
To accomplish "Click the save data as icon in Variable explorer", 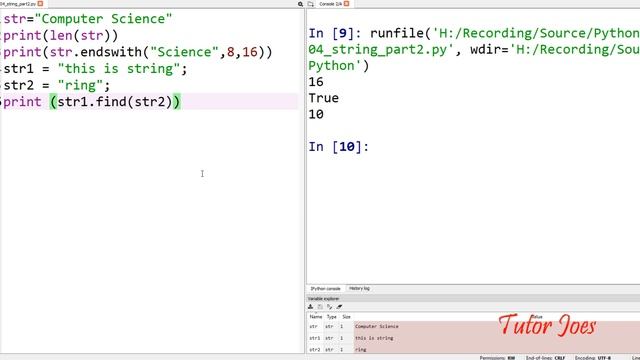I will pyautogui.click(x=329, y=307).
